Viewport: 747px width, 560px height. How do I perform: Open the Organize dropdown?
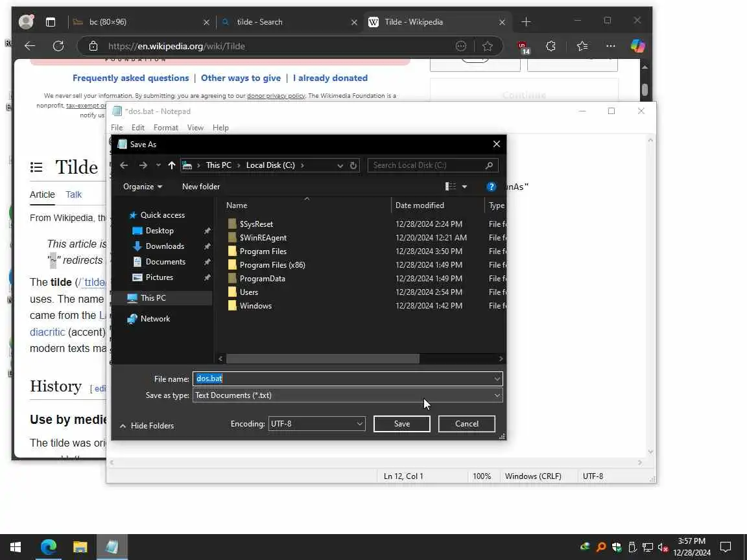click(x=143, y=187)
